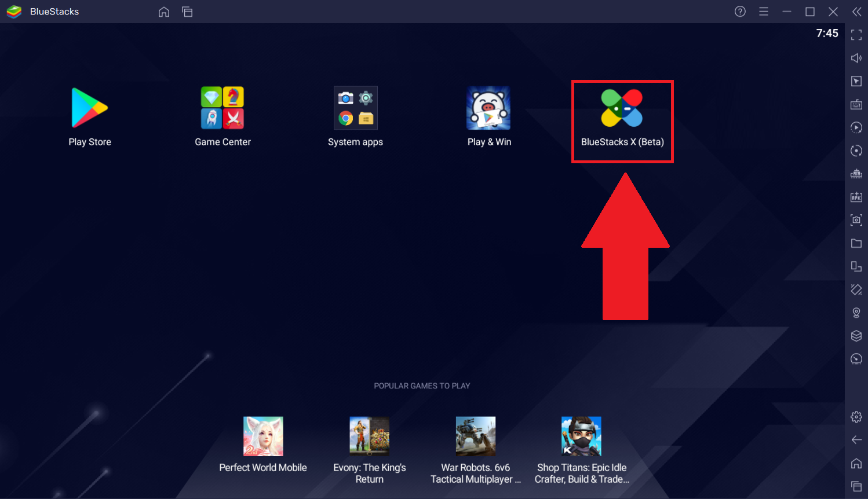Open the Install APK tool in sidebar

pyautogui.click(x=856, y=196)
